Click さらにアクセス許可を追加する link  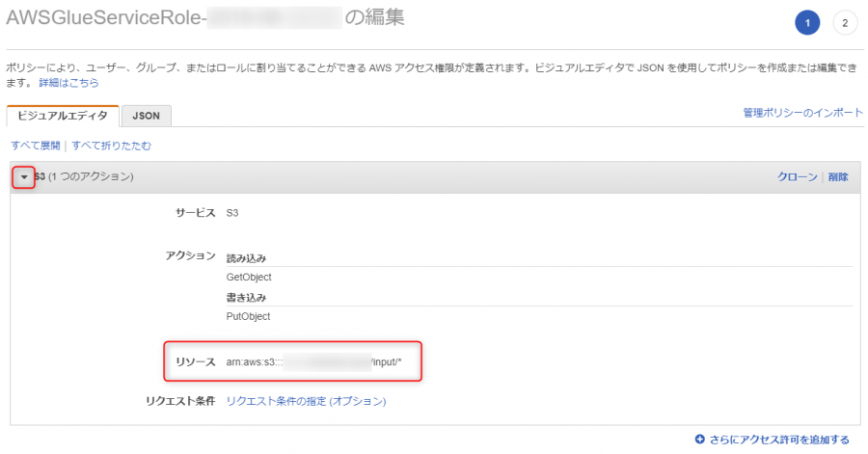point(779,440)
